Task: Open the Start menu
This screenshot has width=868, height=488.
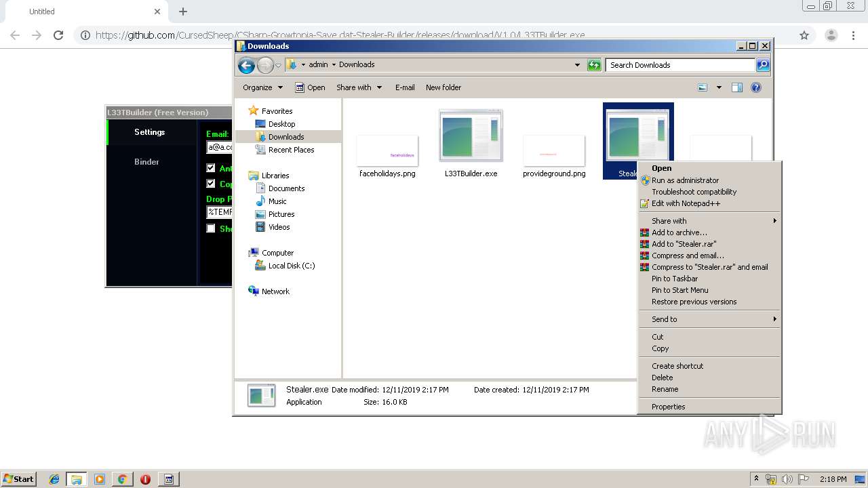Action: (19, 479)
